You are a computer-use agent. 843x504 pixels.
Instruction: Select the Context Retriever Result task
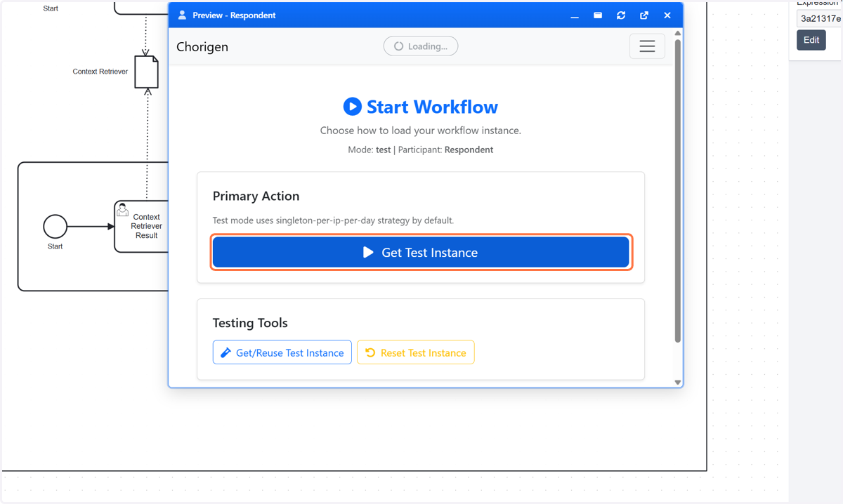tap(141, 226)
